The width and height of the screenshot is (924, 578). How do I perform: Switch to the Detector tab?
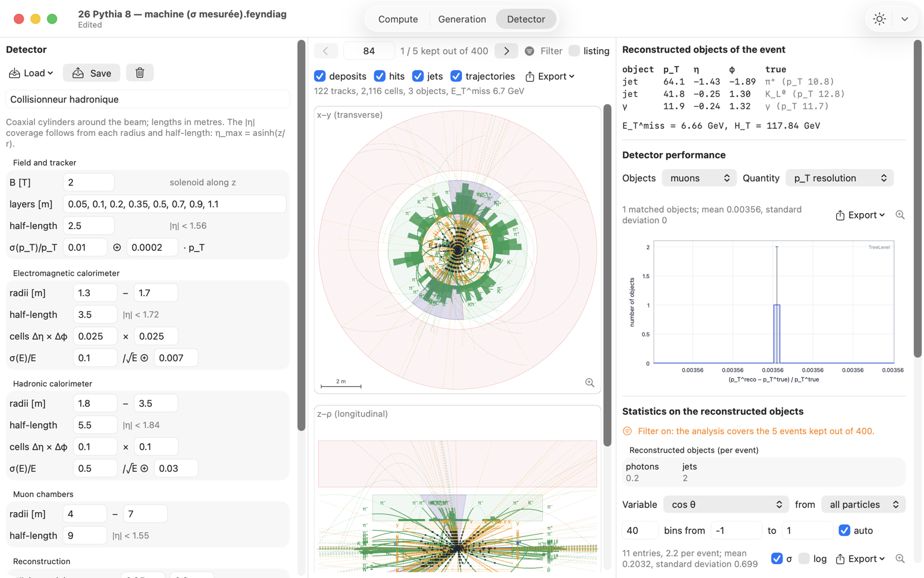point(526,19)
